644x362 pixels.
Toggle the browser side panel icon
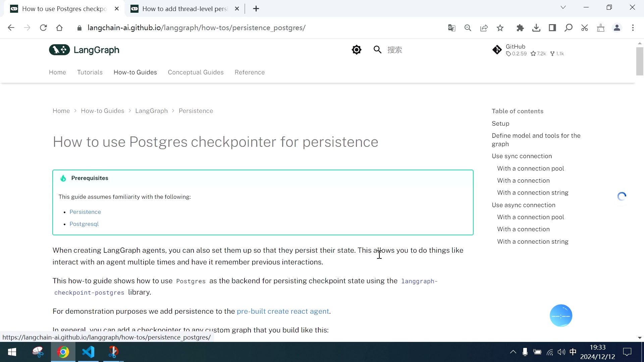coord(552,28)
